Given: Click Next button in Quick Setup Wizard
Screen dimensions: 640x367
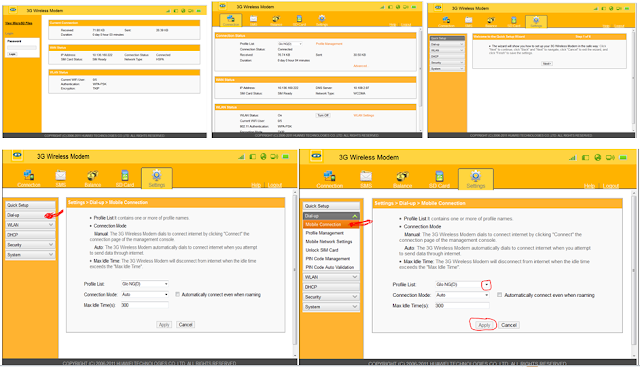Looking at the screenshot, I should 547,64.
